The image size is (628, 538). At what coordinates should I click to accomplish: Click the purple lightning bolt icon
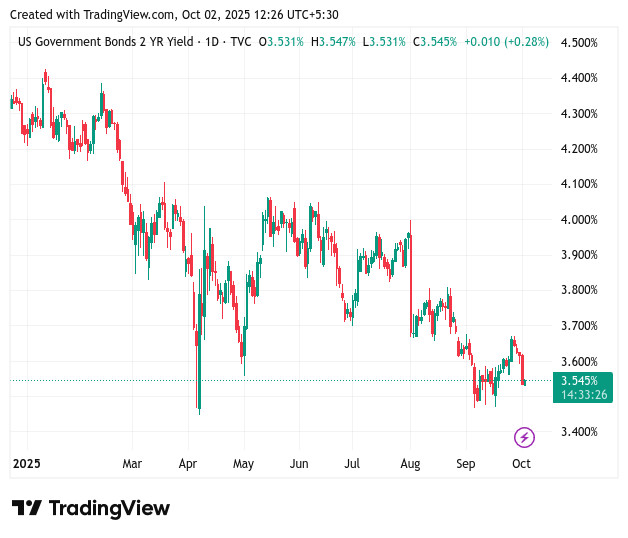pyautogui.click(x=524, y=437)
